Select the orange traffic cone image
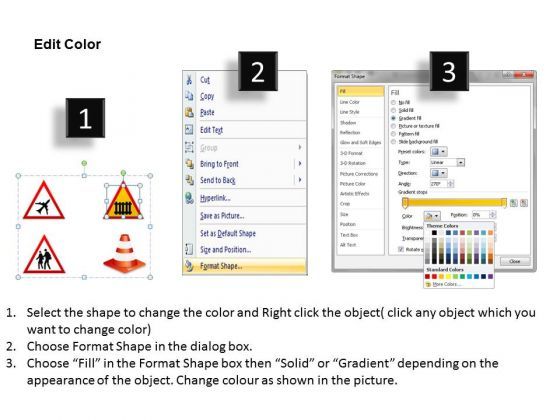This screenshot has height=420, width=560. coord(124,253)
